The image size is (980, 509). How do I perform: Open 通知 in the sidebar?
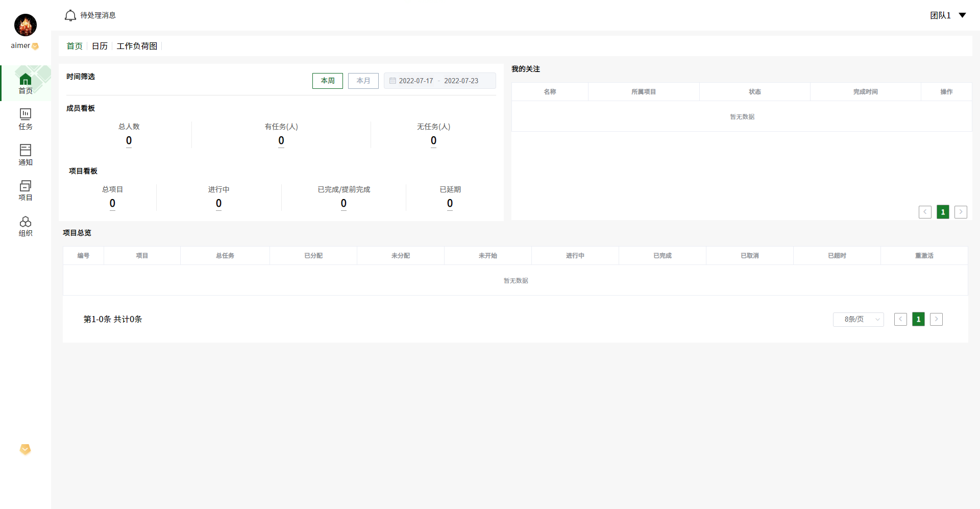(26, 155)
